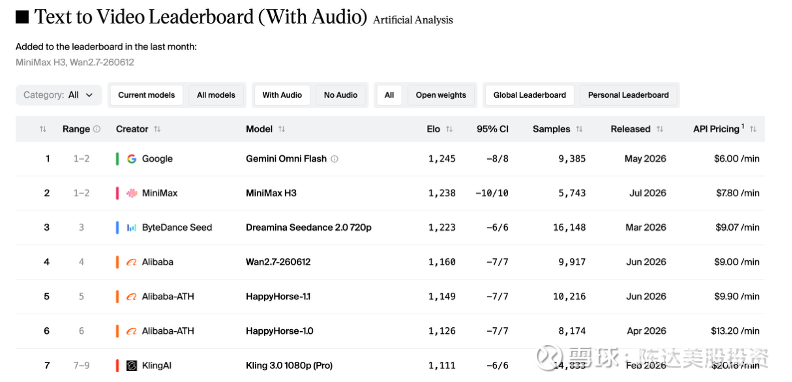Click the MiniMax waveform logo icon

pos(131,193)
